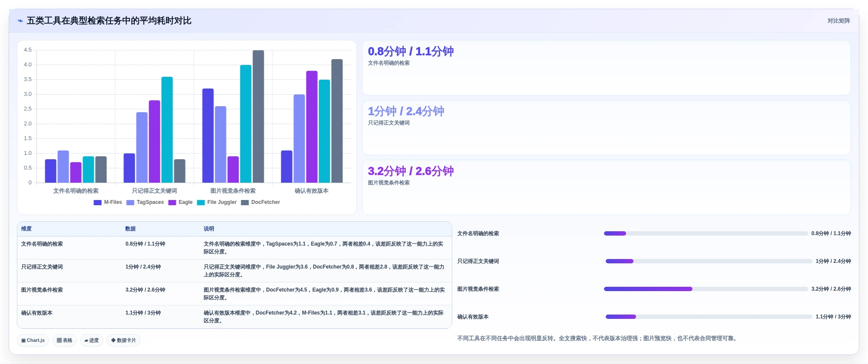
Task: Select the 确认有效版本 table row name
Action: (37, 313)
